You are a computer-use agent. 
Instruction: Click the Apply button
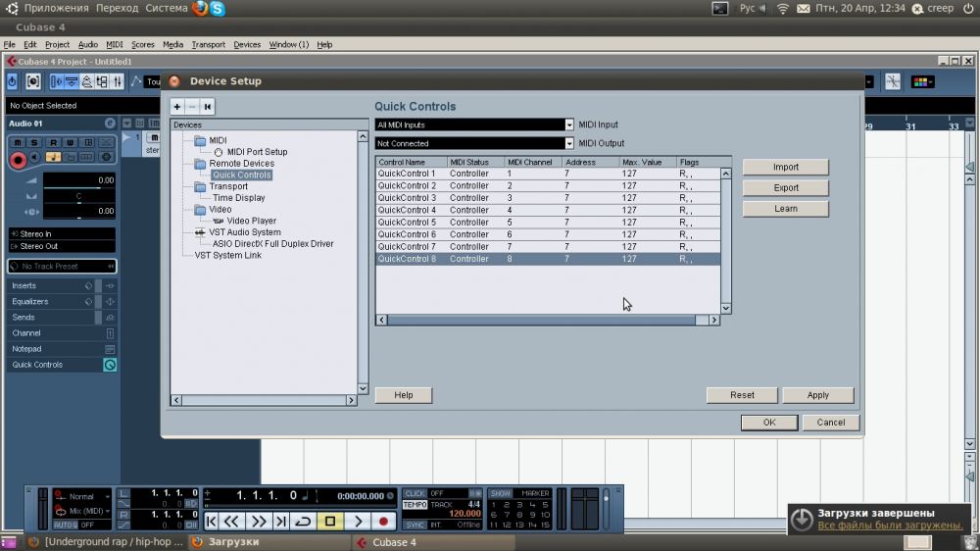point(817,395)
